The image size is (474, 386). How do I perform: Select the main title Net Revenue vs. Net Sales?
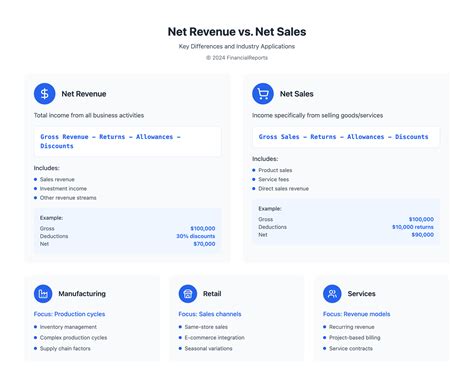tap(237, 32)
